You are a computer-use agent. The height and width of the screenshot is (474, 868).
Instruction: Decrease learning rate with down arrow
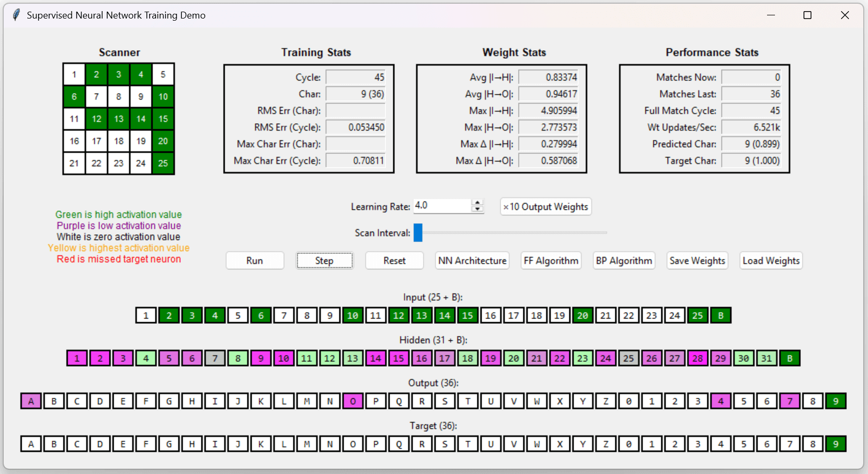477,209
